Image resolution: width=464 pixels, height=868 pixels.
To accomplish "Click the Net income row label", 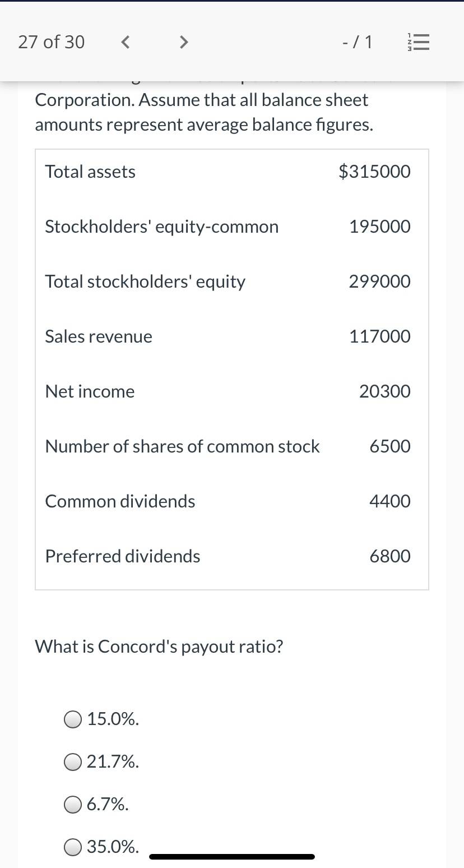I will 90,391.
